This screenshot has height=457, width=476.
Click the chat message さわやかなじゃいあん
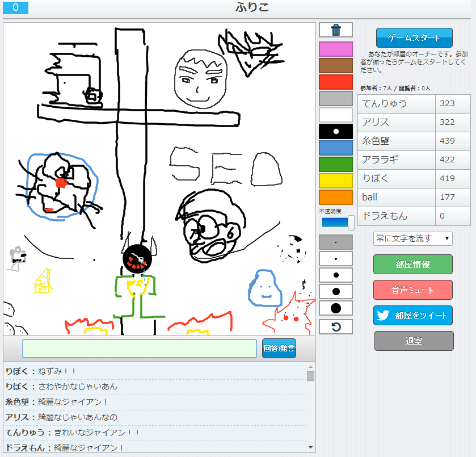pos(78,387)
